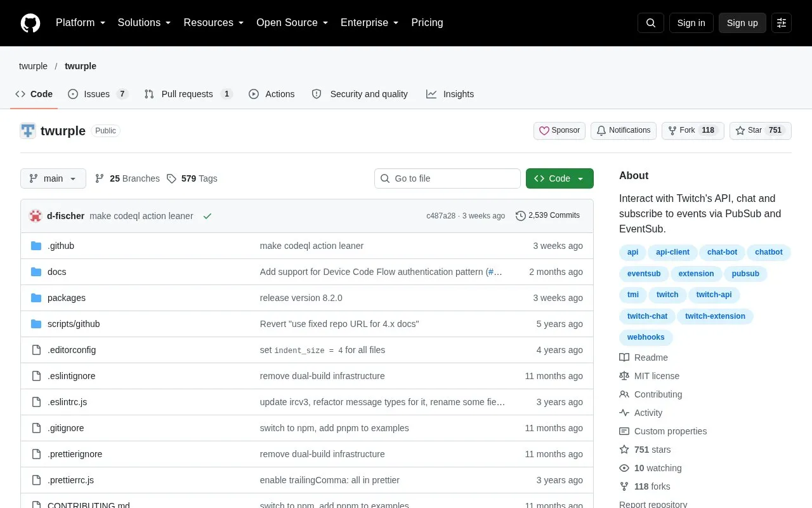Open the GitHub homepage logo

coord(30,23)
